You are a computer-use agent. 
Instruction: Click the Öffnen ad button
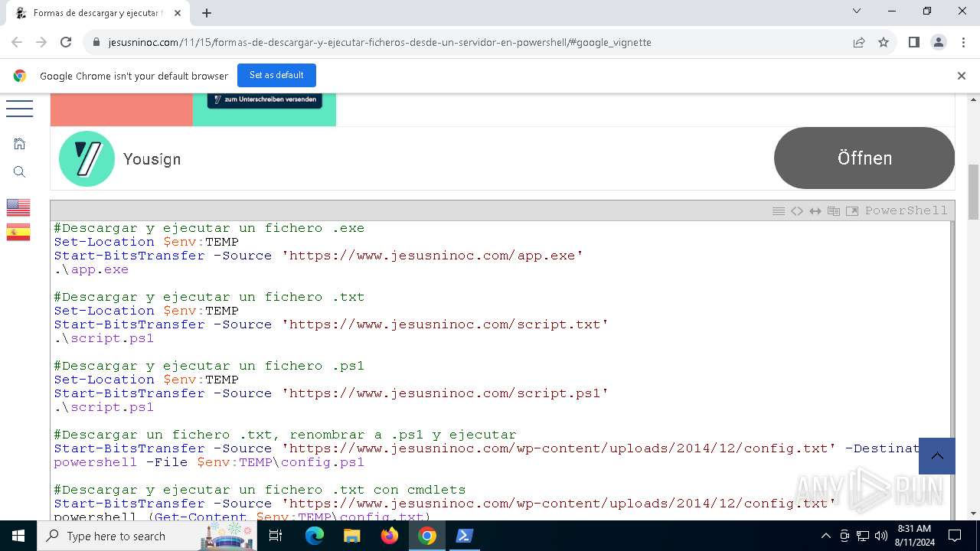[864, 158]
